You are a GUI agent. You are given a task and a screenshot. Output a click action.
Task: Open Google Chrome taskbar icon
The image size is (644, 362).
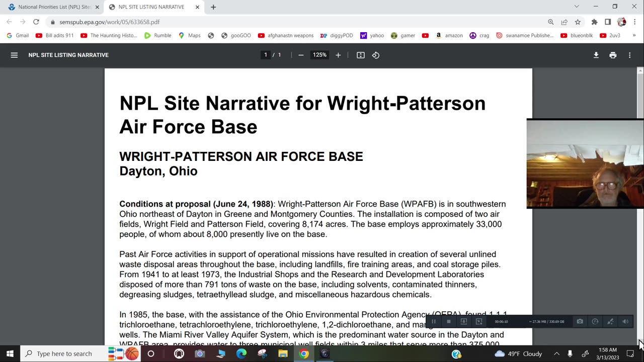click(x=303, y=353)
